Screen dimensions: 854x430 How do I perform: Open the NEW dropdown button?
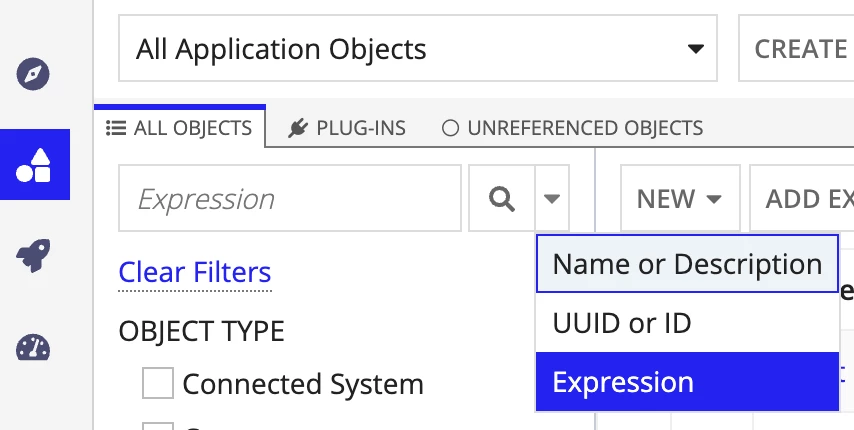pyautogui.click(x=680, y=199)
